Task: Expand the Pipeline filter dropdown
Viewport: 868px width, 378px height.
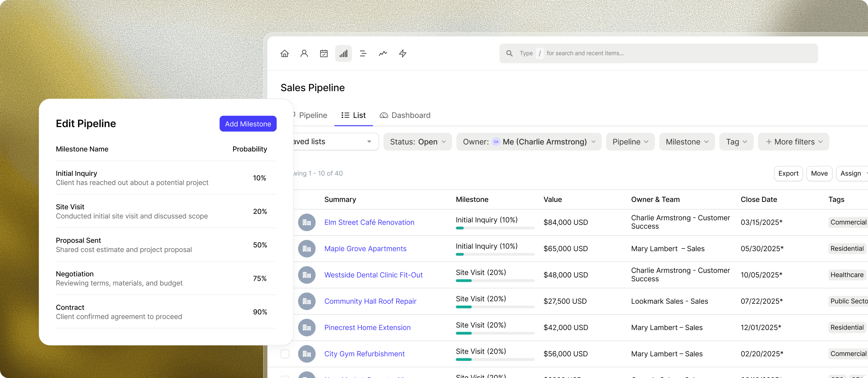Action: [x=630, y=142]
